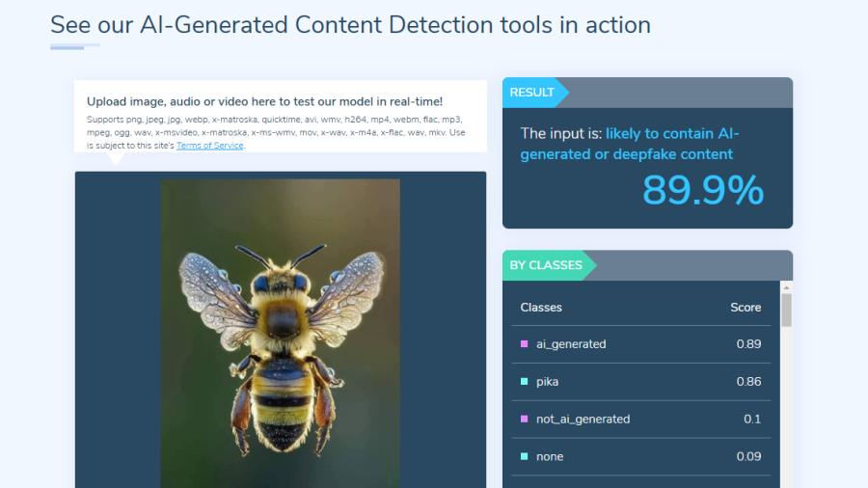Click the ai_generated class name
Image resolution: width=868 pixels, height=488 pixels.
point(571,344)
